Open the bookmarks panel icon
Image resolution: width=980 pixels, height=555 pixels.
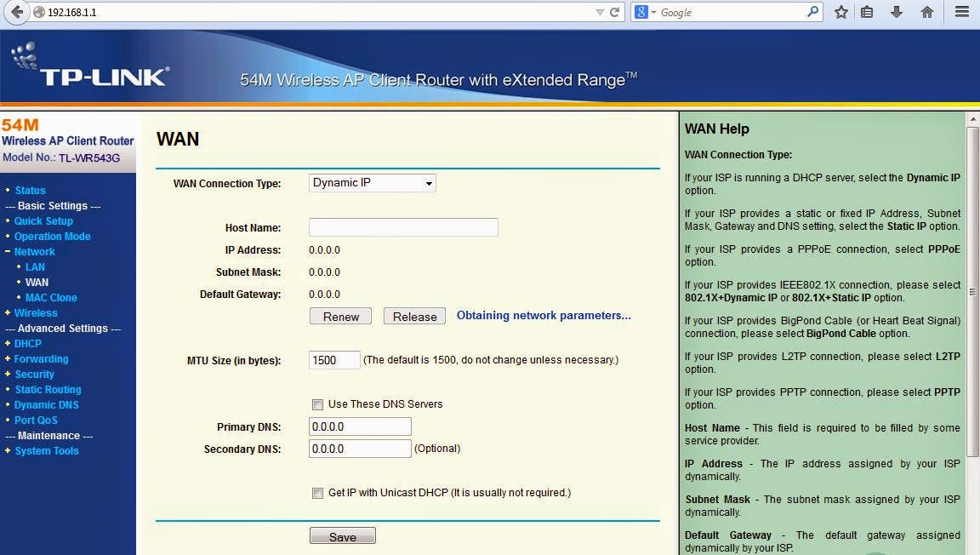pos(866,12)
